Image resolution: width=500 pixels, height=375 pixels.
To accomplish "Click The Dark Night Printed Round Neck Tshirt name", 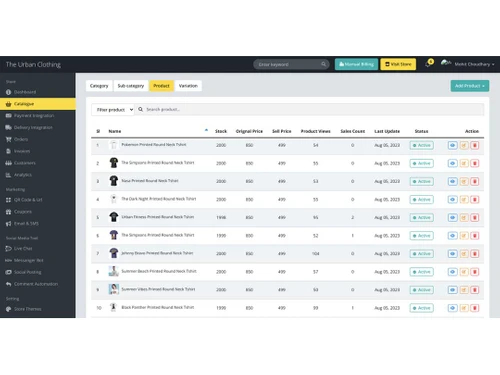I will tap(159, 199).
